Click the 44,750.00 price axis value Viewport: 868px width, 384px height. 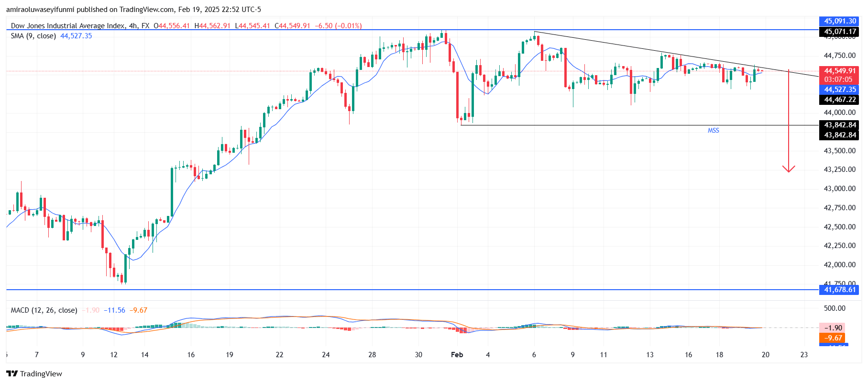click(839, 56)
